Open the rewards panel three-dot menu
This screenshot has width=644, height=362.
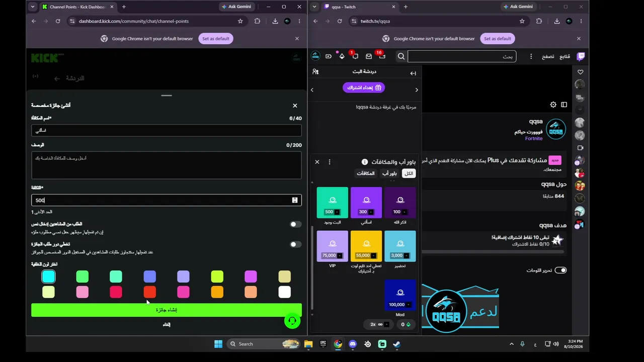330,162
